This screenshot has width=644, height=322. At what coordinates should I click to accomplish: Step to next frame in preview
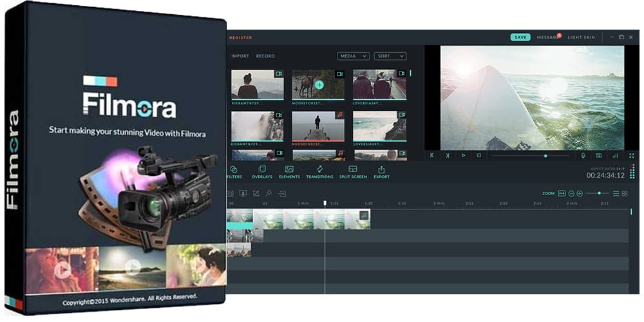pos(448,155)
